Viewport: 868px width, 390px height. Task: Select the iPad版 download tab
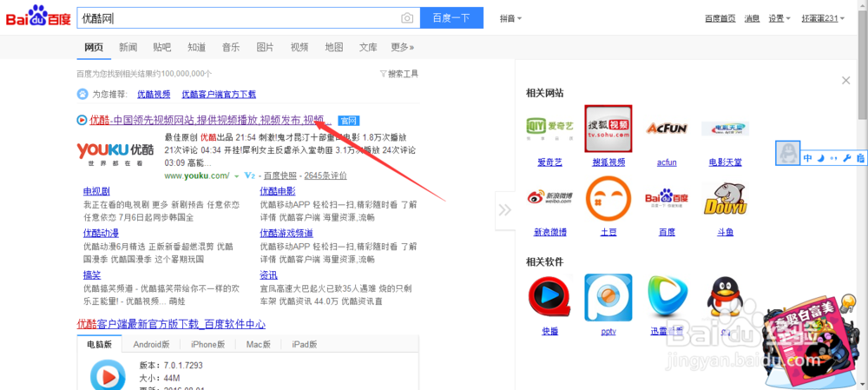[305, 344]
